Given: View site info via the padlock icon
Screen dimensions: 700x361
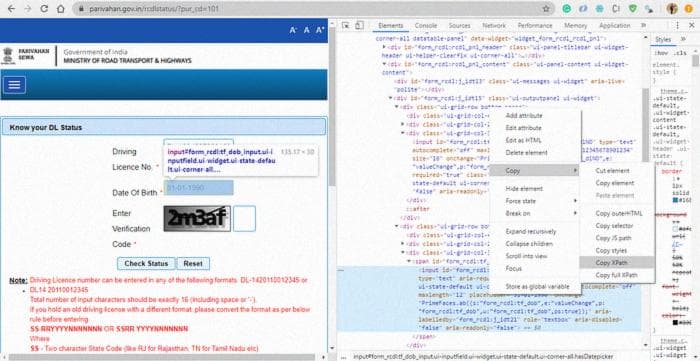Looking at the screenshot, I should tap(81, 8).
